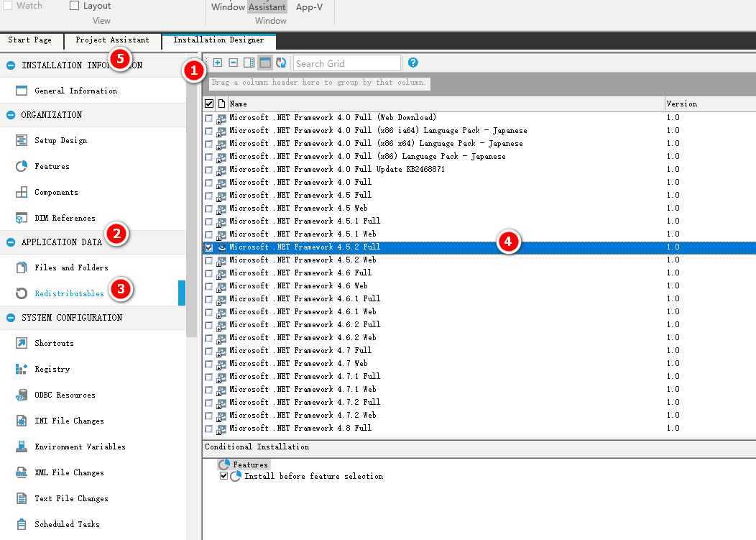This screenshot has height=540, width=756.
Task: Click the XML File Changes icon
Action: coord(22,472)
